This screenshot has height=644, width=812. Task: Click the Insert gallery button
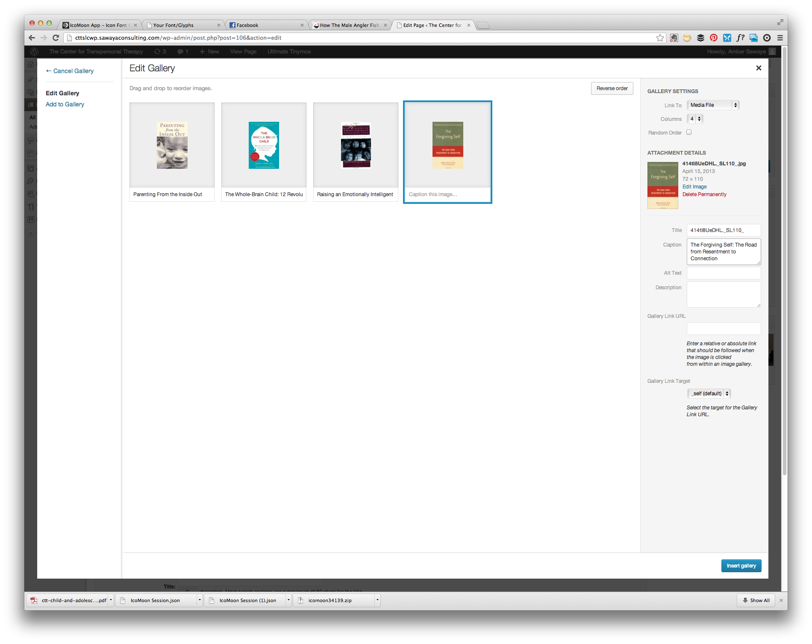tap(741, 566)
